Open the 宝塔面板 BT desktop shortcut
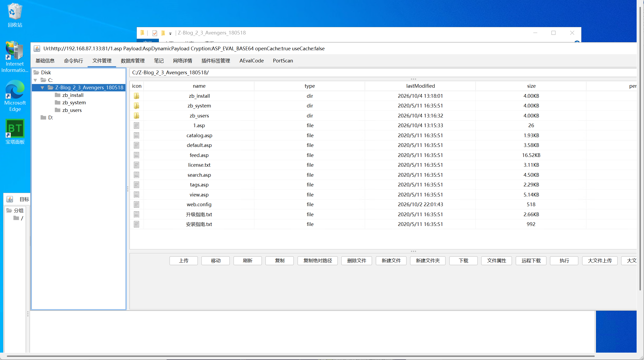The height and width of the screenshot is (360, 644). (x=15, y=132)
